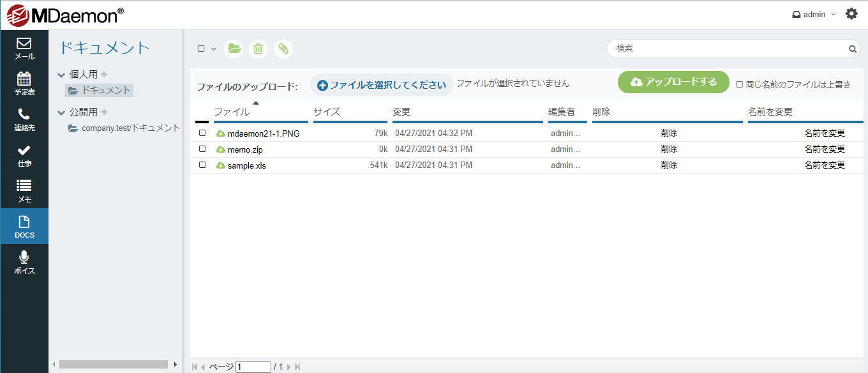The width and height of the screenshot is (868, 373).
Task: Open the admin user dropdown
Action: point(814,15)
